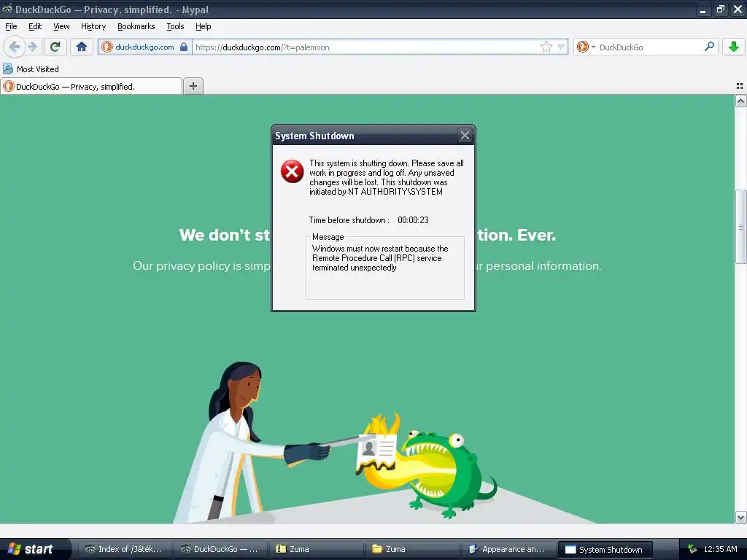This screenshot has width=747, height=560.
Task: Open the Tools menu
Action: click(x=175, y=26)
